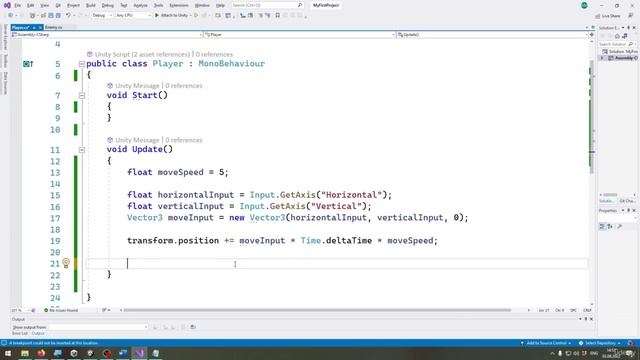Open the Build menu
The height and width of the screenshot is (360, 640).
(91, 5)
